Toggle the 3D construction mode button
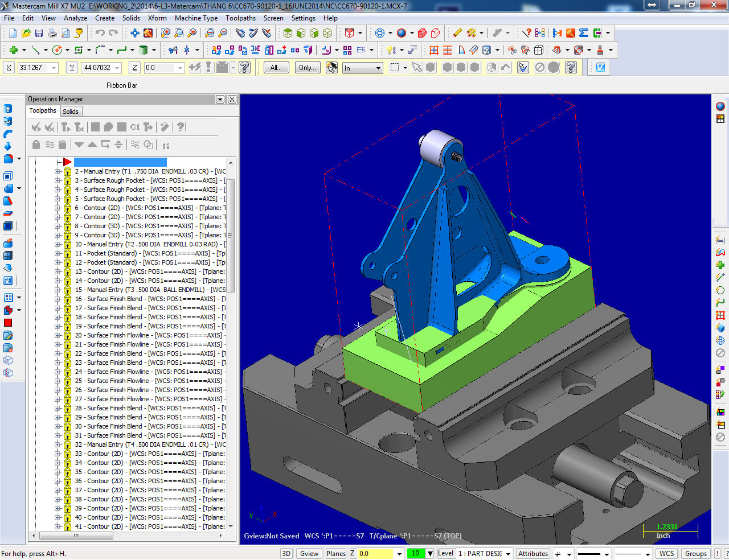The height and width of the screenshot is (560, 729). [x=286, y=553]
